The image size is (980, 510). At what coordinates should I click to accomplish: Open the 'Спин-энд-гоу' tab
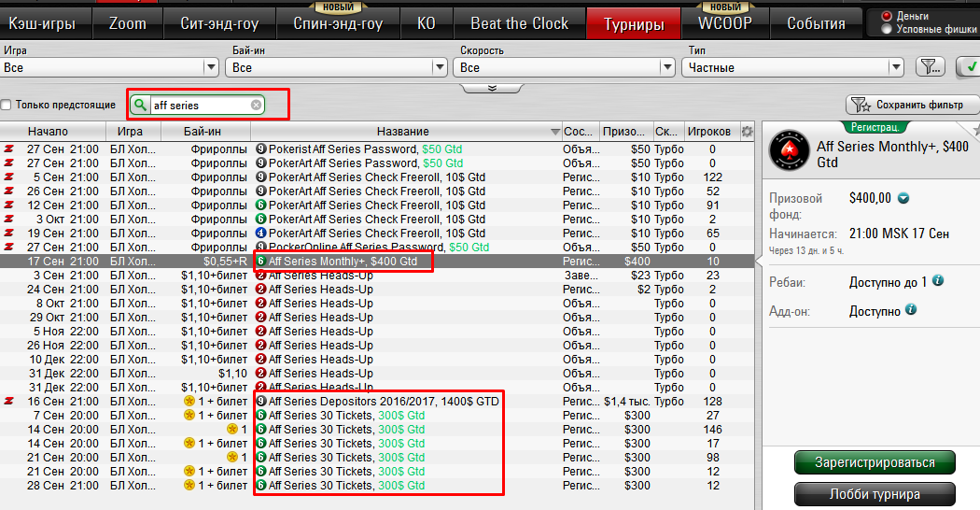(338, 23)
